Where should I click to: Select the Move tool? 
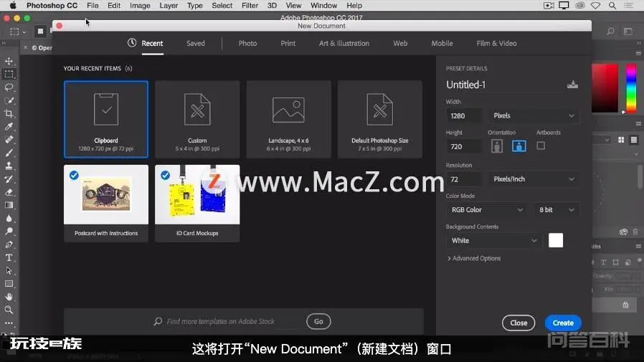click(9, 61)
